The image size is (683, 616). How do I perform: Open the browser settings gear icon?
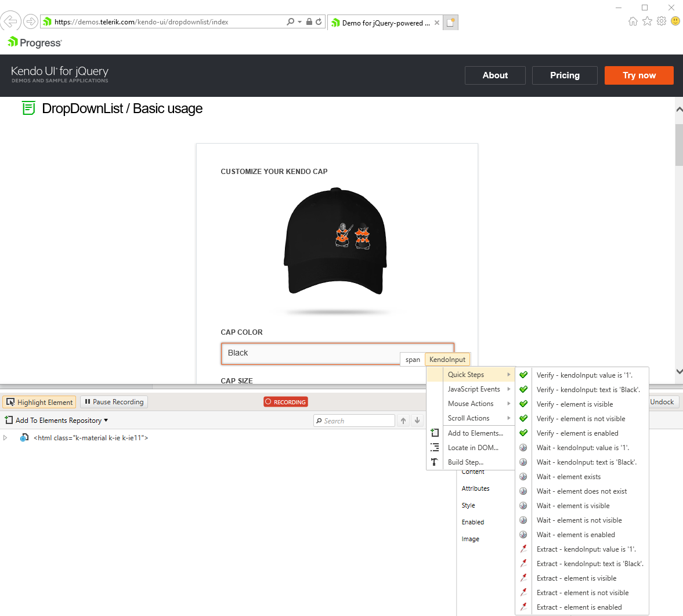(662, 21)
